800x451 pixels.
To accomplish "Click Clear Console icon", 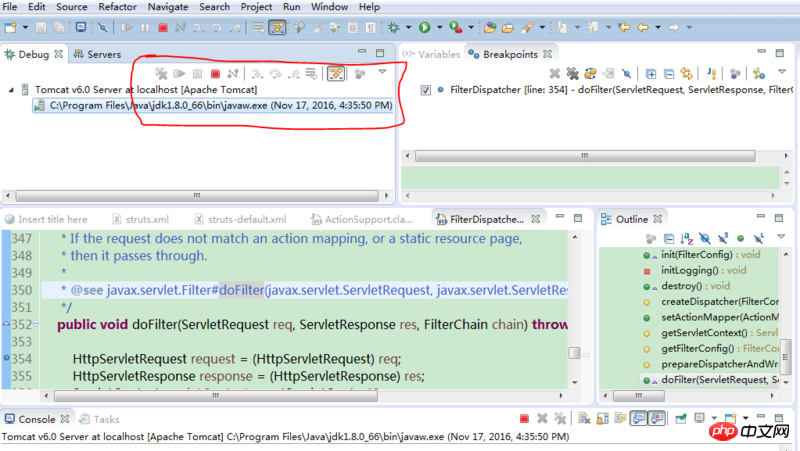I will pos(584,419).
